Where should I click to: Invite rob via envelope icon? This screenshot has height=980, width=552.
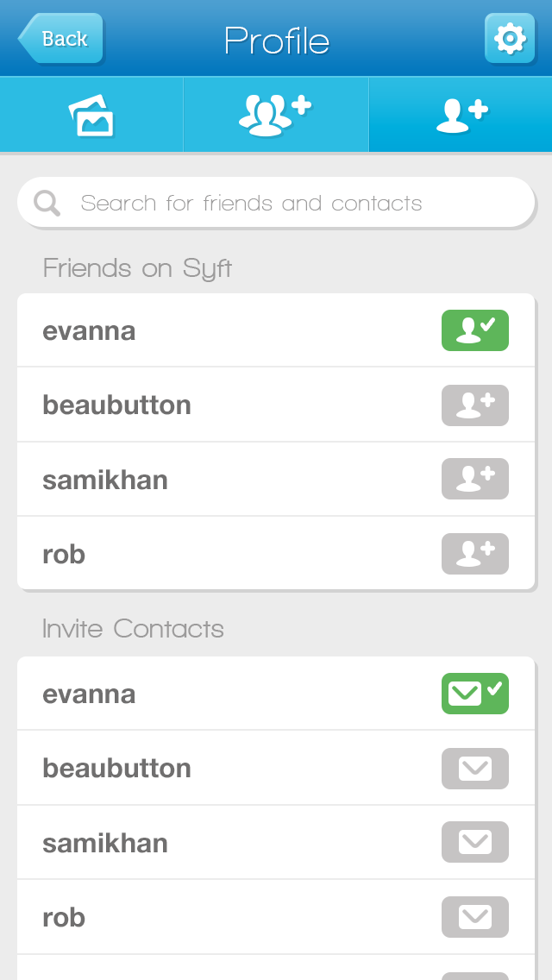coord(474,917)
